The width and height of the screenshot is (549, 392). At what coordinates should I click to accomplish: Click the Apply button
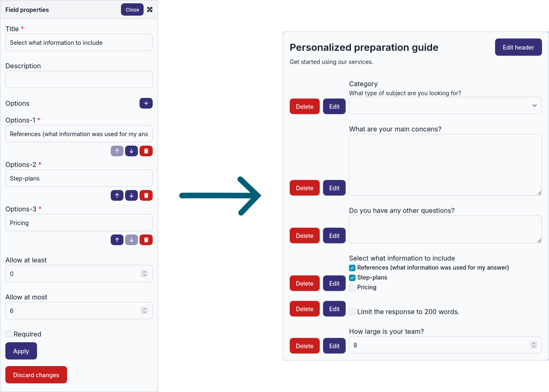(21, 351)
